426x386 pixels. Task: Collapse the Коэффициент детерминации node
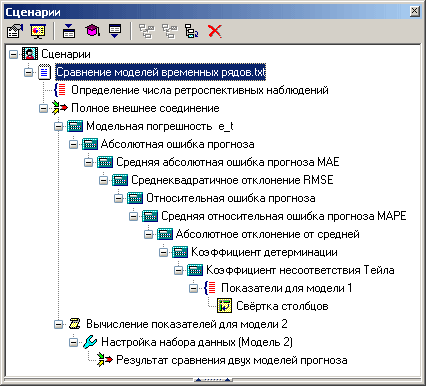[164, 252]
